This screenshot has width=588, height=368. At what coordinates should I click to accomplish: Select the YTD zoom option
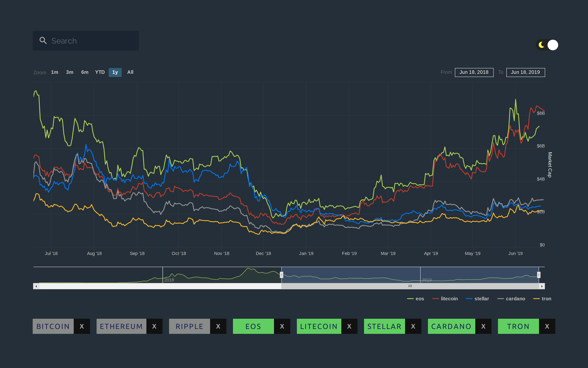100,72
